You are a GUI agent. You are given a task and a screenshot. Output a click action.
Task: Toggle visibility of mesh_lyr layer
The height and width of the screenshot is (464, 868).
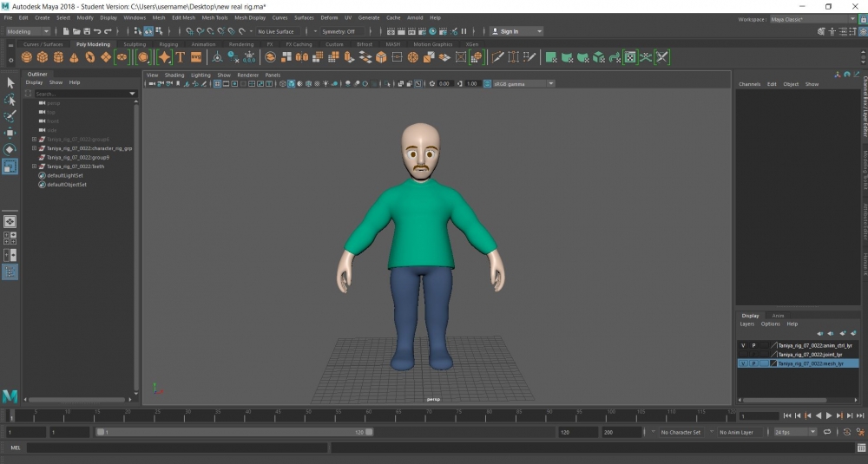[742, 363]
